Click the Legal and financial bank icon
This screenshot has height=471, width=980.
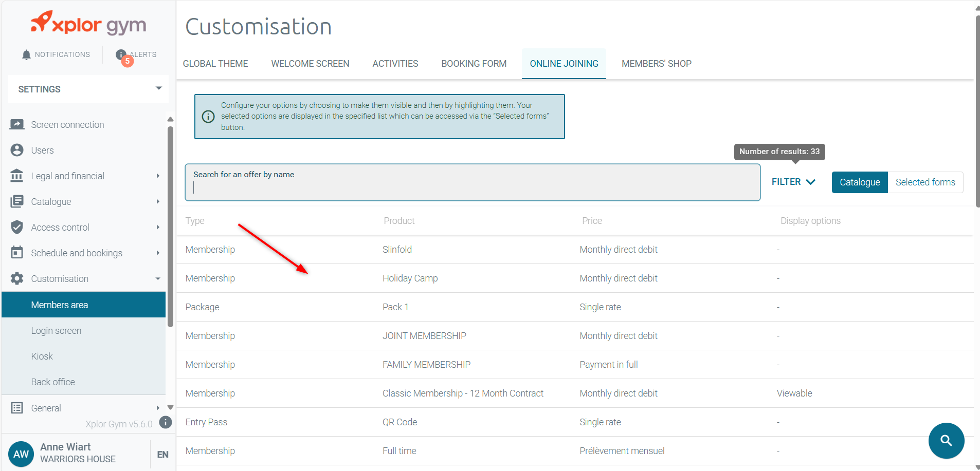[x=17, y=176]
